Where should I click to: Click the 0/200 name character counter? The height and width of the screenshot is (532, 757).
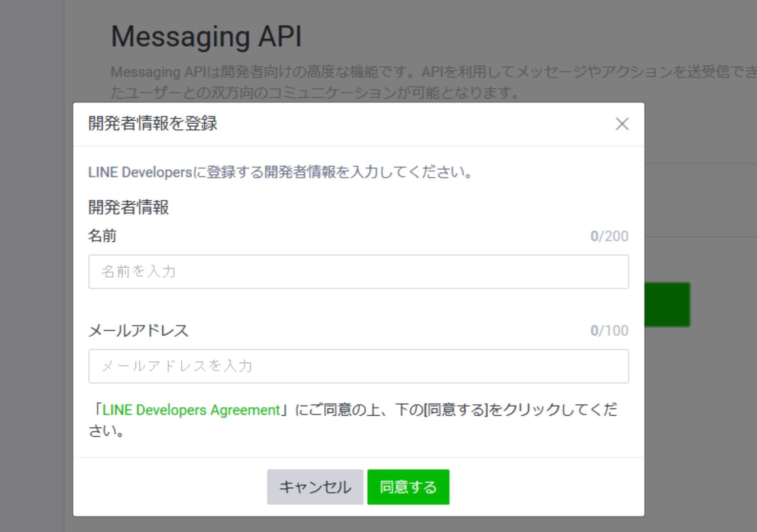[x=609, y=236]
